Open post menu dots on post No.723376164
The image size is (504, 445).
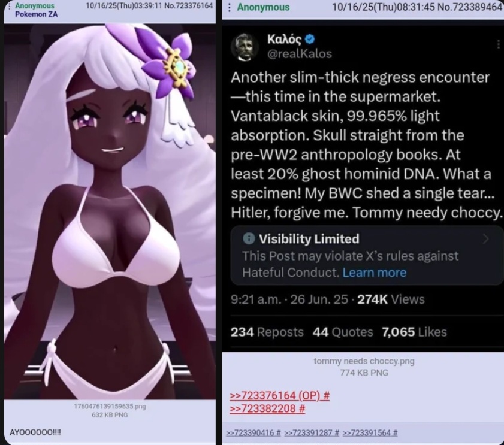point(9,6)
